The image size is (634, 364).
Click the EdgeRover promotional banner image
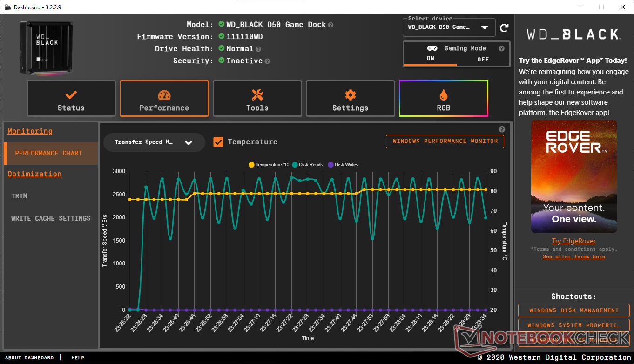tap(574, 176)
